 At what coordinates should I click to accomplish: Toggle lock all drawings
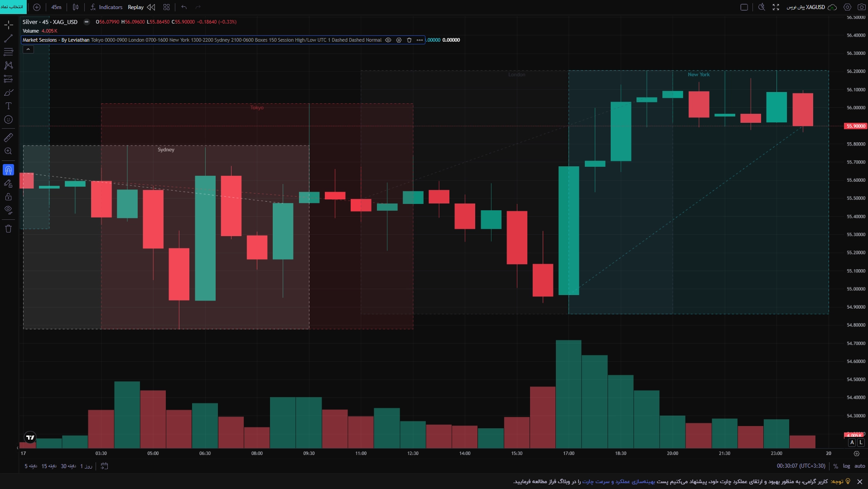pyautogui.click(x=8, y=197)
